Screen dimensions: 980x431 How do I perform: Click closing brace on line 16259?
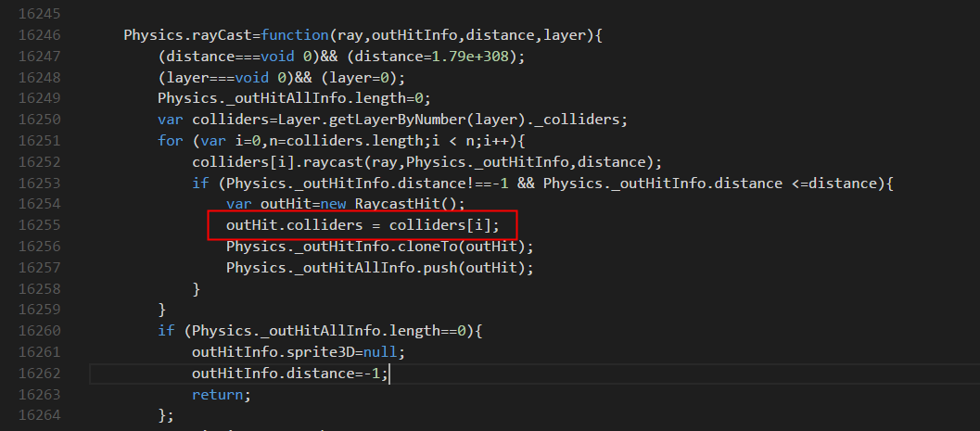(162, 310)
